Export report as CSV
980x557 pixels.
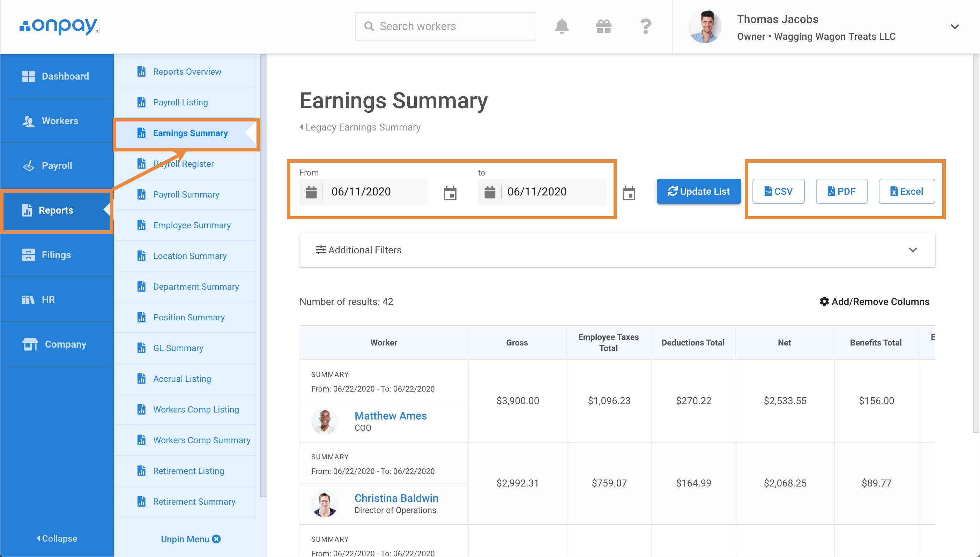click(778, 191)
